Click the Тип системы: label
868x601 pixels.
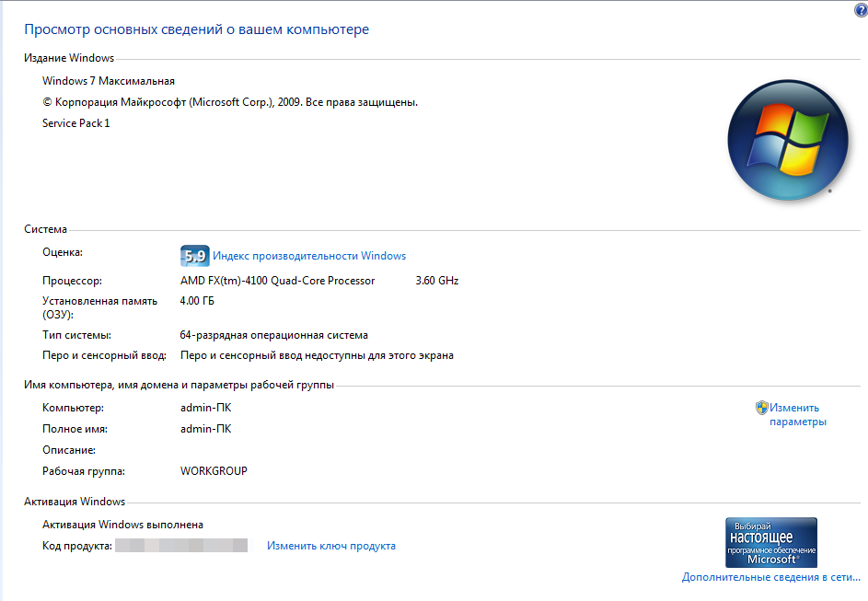(76, 335)
